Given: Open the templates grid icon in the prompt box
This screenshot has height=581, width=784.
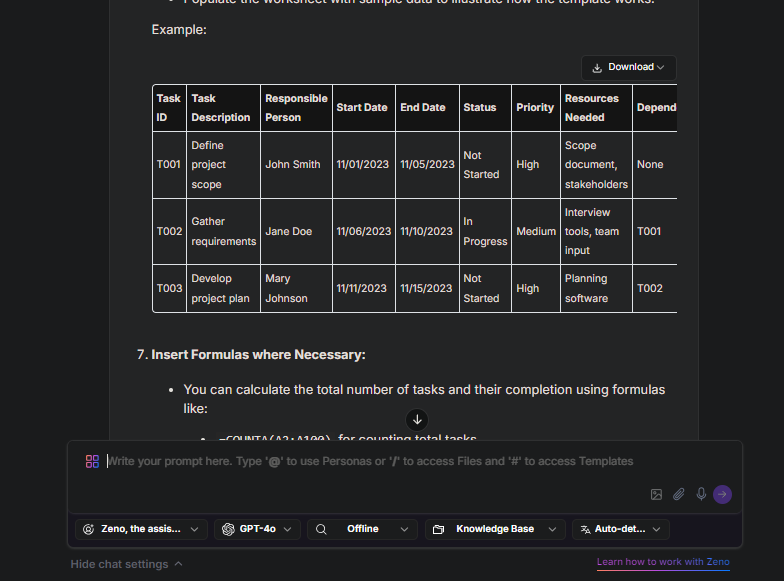Looking at the screenshot, I should (92, 461).
